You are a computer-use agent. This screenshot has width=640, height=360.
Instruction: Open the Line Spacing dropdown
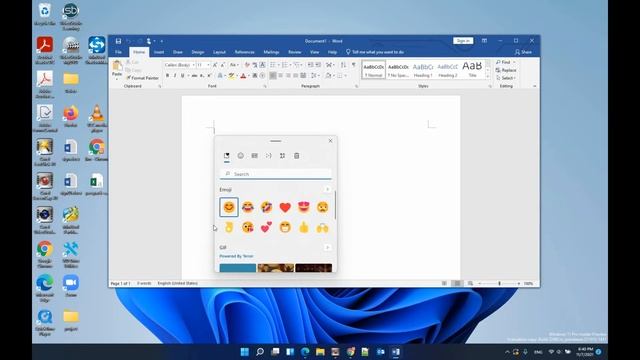pos(315,76)
